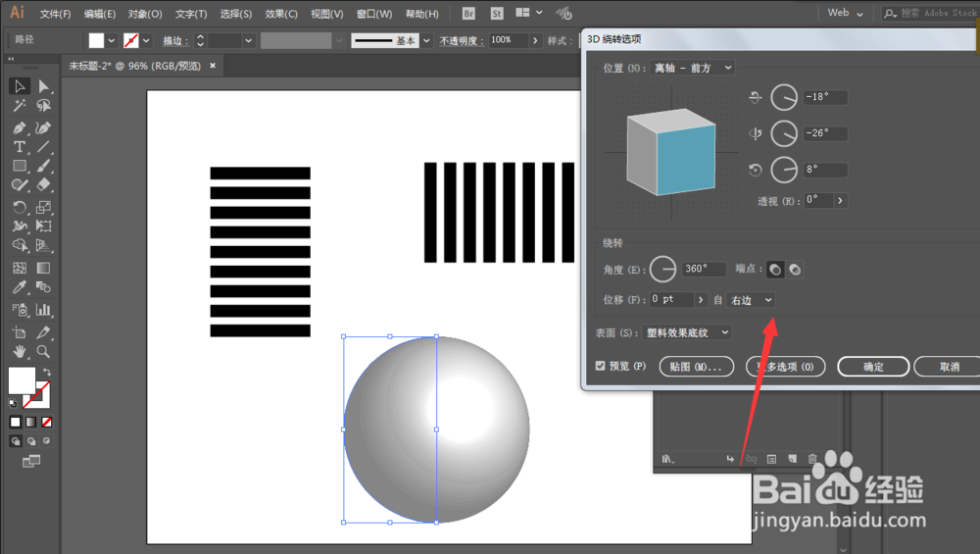Open the position preset dropdown
The image size is (980, 554).
[x=693, y=68]
